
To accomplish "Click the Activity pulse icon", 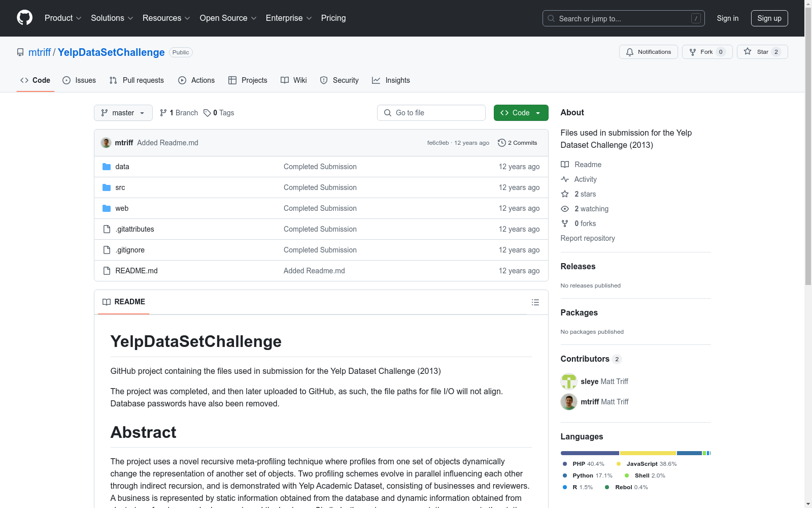I will coord(565,179).
